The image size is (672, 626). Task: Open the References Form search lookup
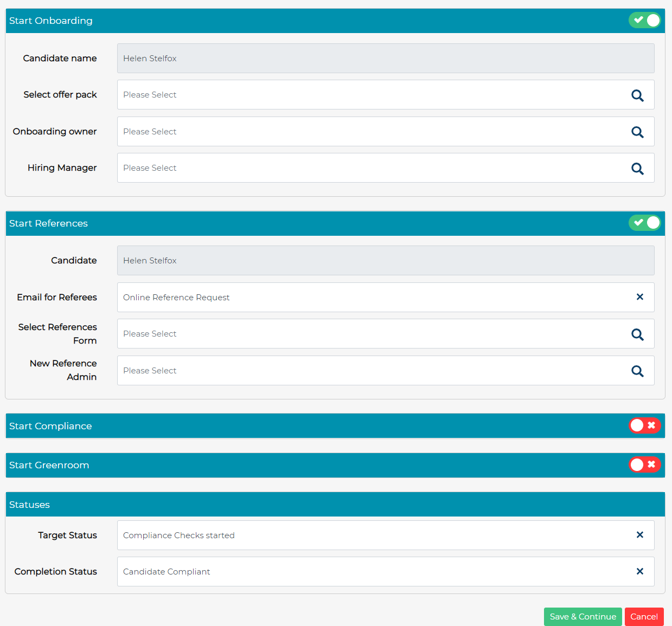tap(637, 334)
